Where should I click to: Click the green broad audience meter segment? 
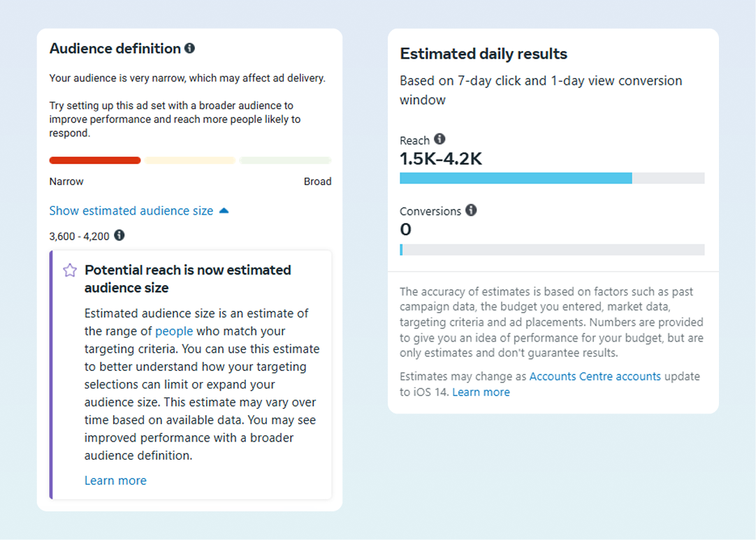(285, 161)
